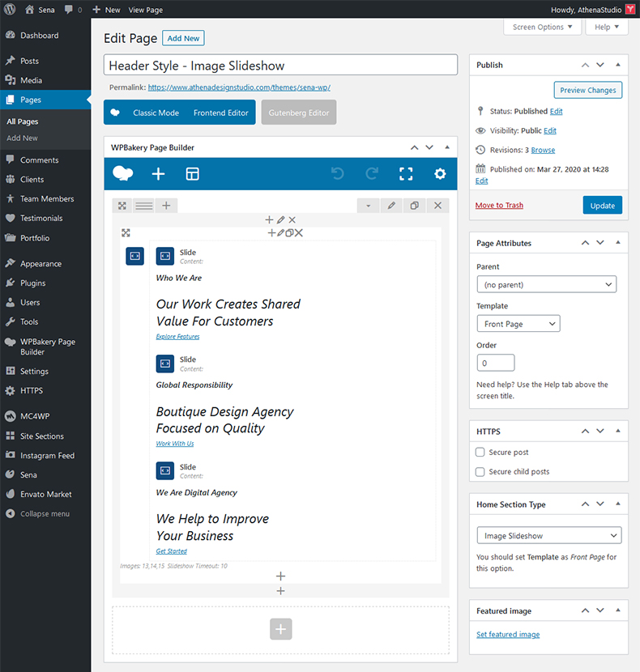
Task: Open templates panel icon in builder toolbar
Action: pyautogui.click(x=192, y=174)
